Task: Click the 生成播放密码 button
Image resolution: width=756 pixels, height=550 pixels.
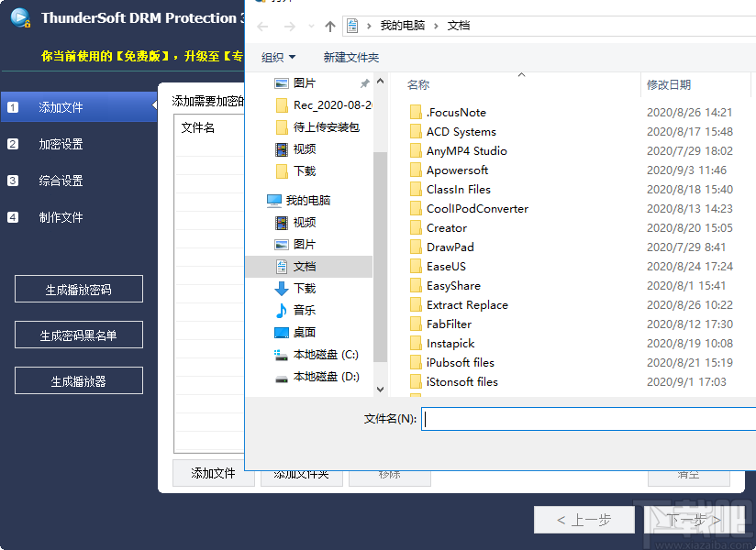Action: pyautogui.click(x=78, y=289)
